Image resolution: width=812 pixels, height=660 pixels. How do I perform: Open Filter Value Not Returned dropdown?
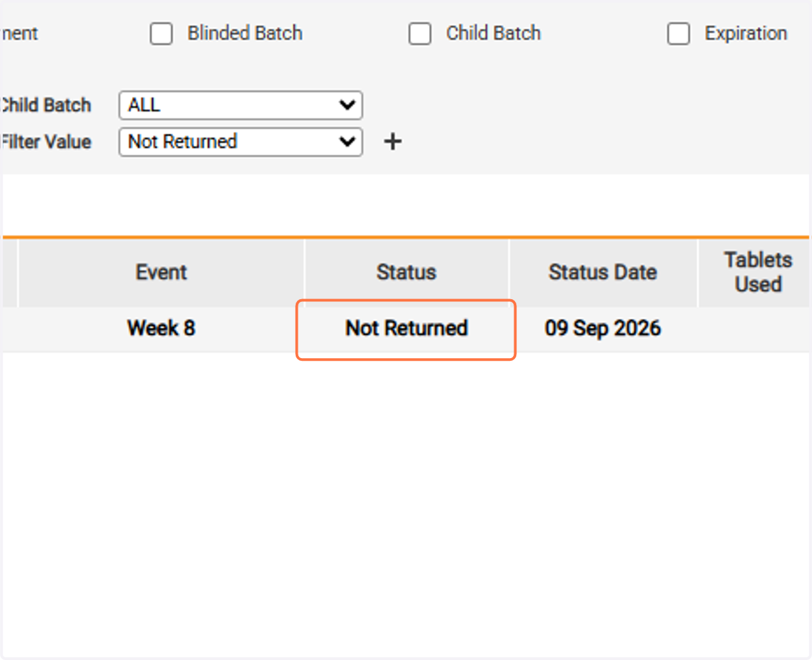[241, 142]
